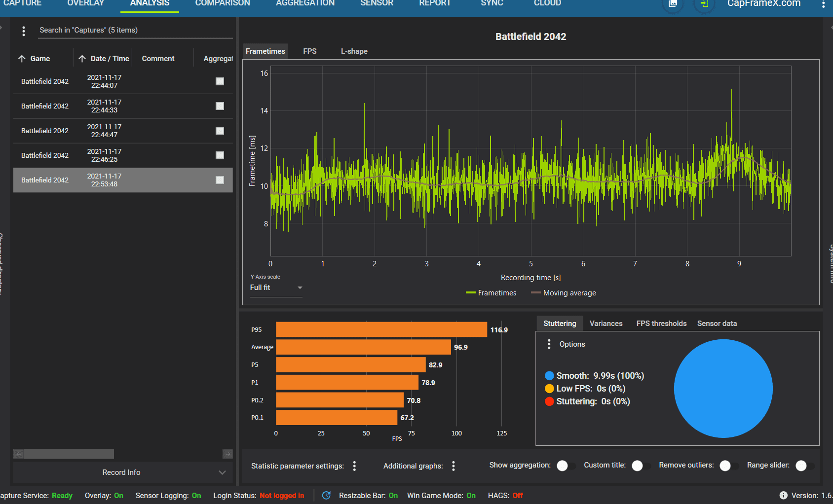This screenshot has width=833, height=504.
Task: Open the captures list options menu
Action: (24, 31)
